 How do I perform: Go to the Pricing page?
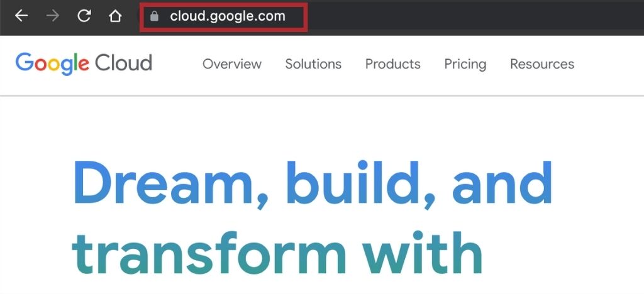pyautogui.click(x=465, y=64)
